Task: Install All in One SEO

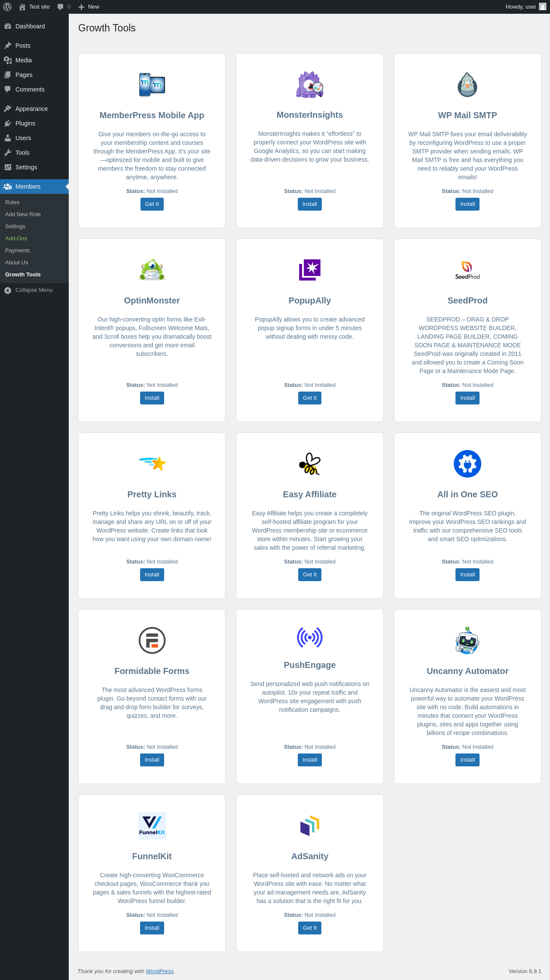Action: 467,575
